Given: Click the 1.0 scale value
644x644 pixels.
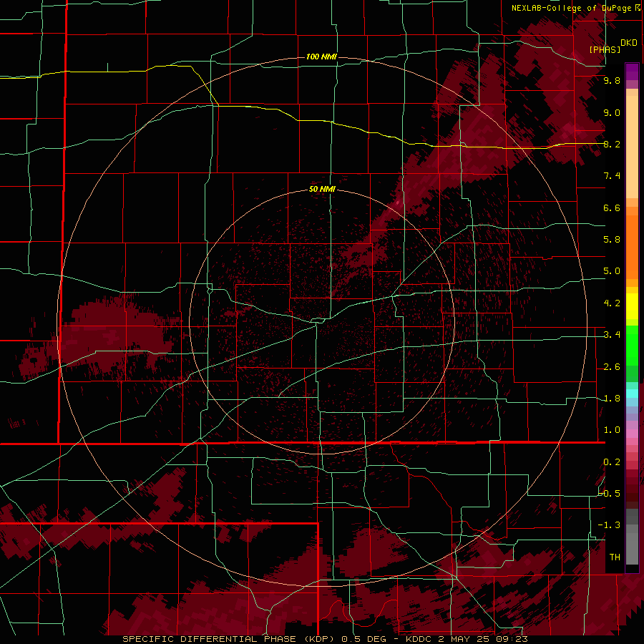Looking at the screenshot, I should click(612, 430).
